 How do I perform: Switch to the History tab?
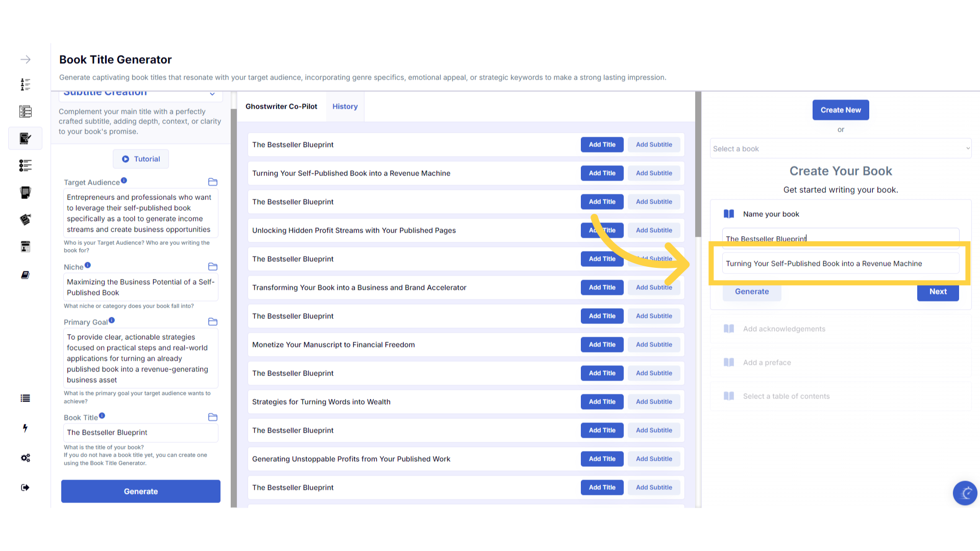click(345, 107)
